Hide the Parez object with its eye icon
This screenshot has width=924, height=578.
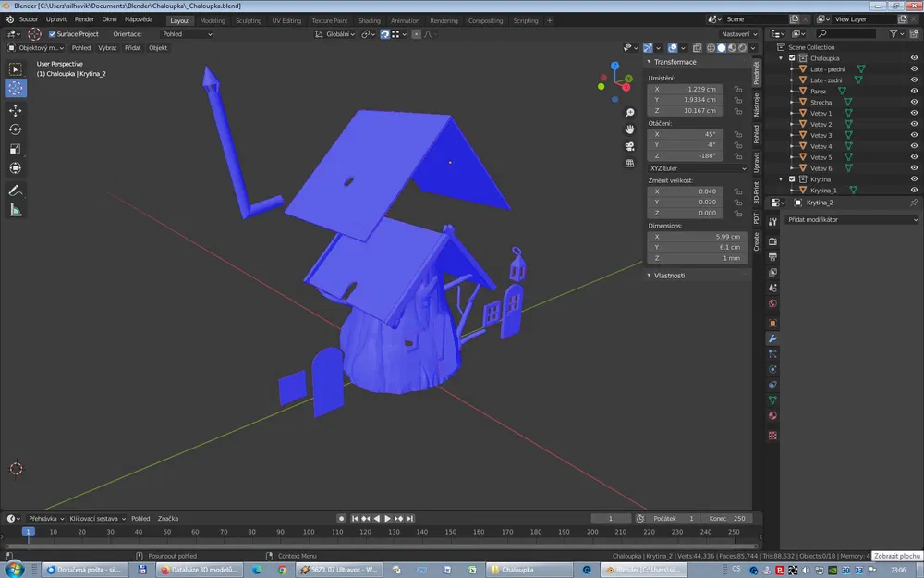point(914,91)
